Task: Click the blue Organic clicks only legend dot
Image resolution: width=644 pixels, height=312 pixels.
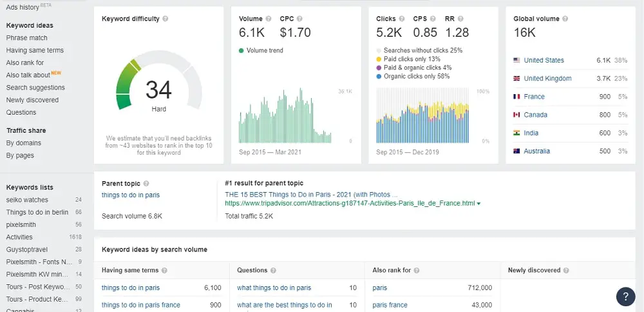Action: [x=378, y=77]
